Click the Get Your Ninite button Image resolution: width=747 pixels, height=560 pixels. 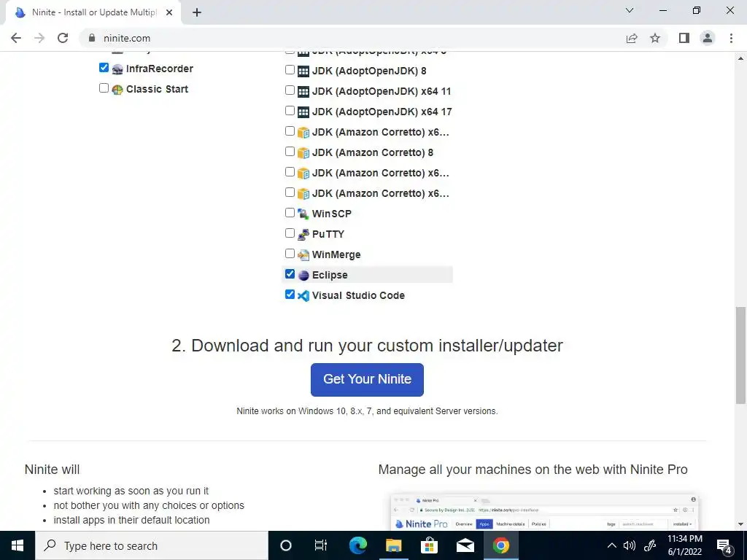(x=368, y=379)
